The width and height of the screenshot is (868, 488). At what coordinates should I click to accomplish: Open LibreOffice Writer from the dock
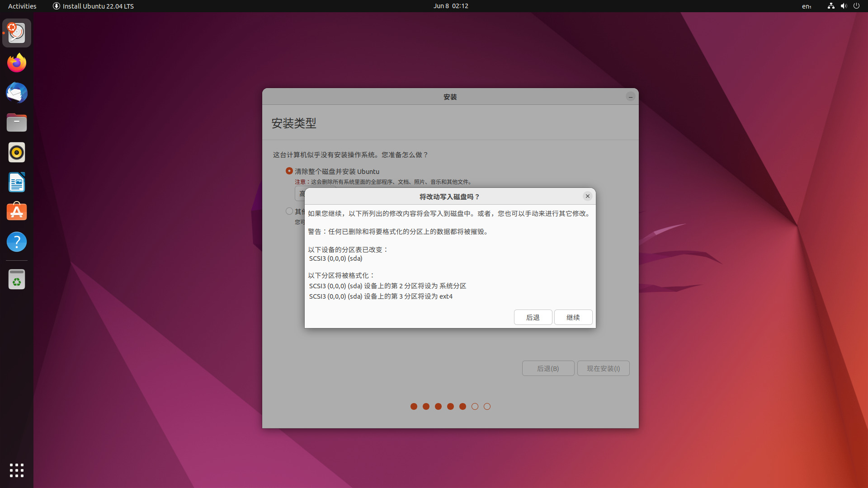coord(16,182)
